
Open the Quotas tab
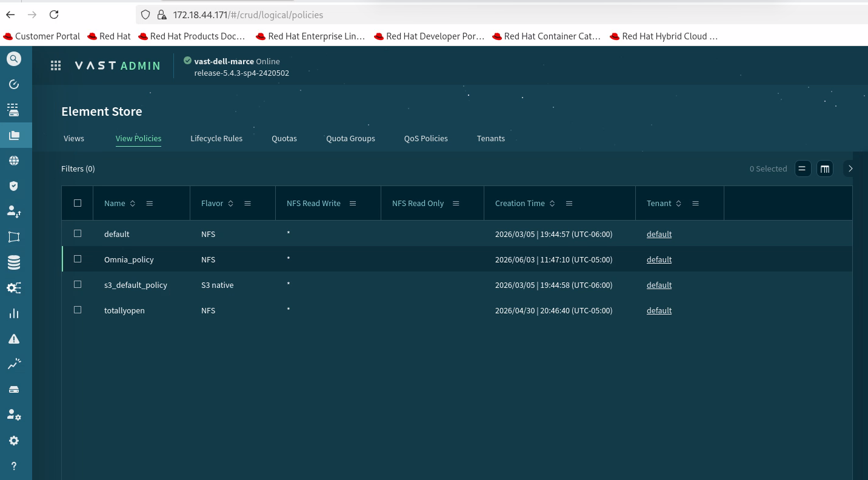[x=284, y=139]
